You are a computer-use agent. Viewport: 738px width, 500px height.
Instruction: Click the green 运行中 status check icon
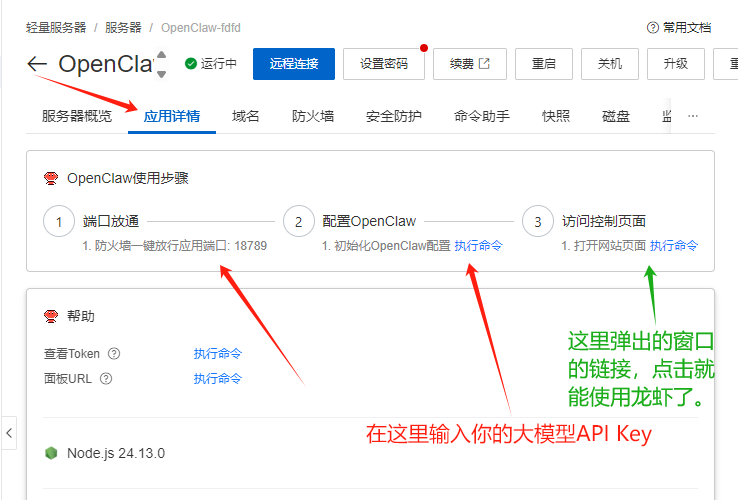[x=191, y=64]
